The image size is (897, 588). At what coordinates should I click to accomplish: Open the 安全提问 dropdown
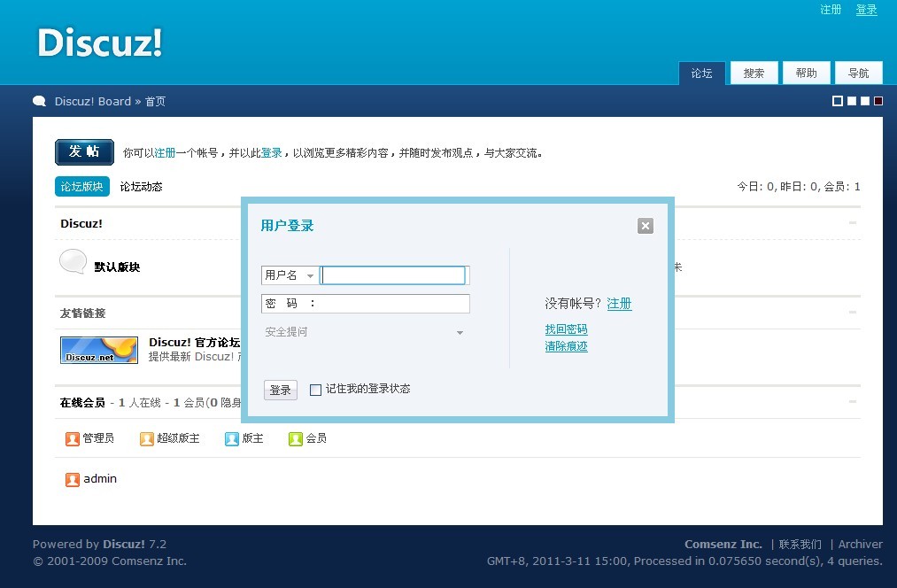[x=365, y=332]
